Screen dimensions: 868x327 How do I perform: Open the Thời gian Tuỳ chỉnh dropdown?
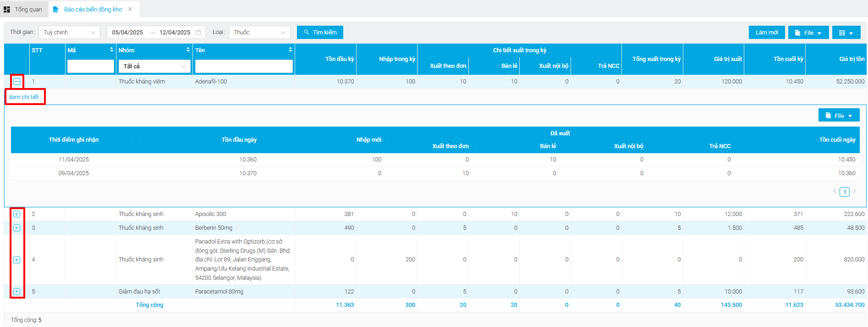tap(69, 33)
